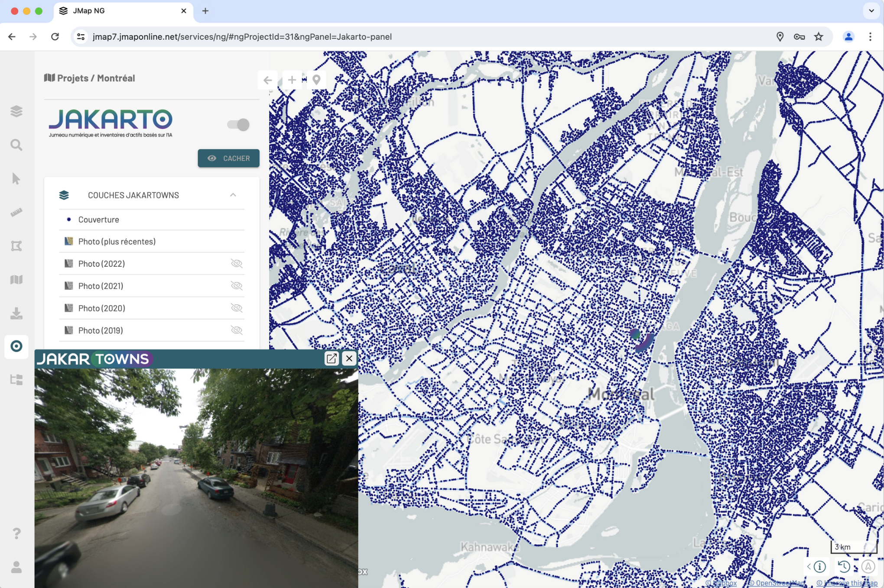
Task: Expand the map info panel chevron
Action: coord(809,566)
